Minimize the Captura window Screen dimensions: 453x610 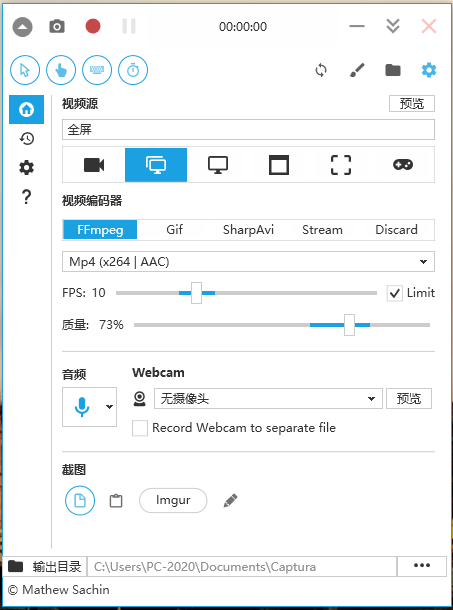[357, 26]
